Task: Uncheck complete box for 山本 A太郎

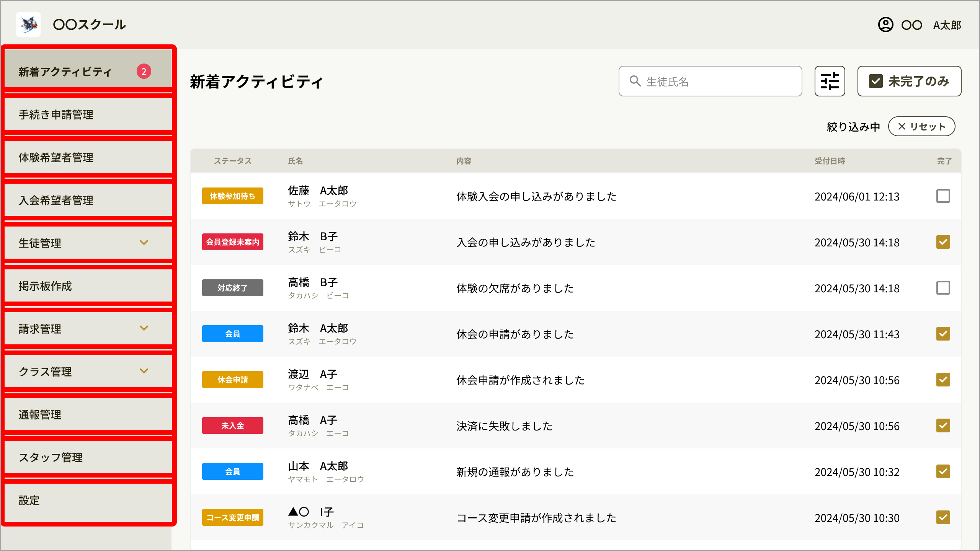Action: (x=943, y=471)
